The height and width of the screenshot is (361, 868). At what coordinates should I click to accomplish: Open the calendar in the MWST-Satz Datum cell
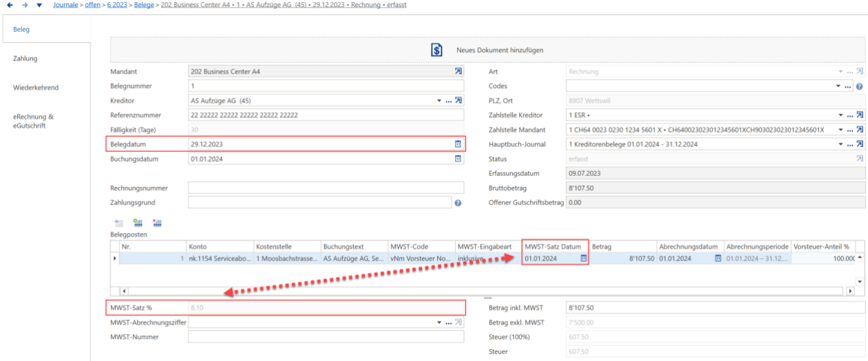583,259
